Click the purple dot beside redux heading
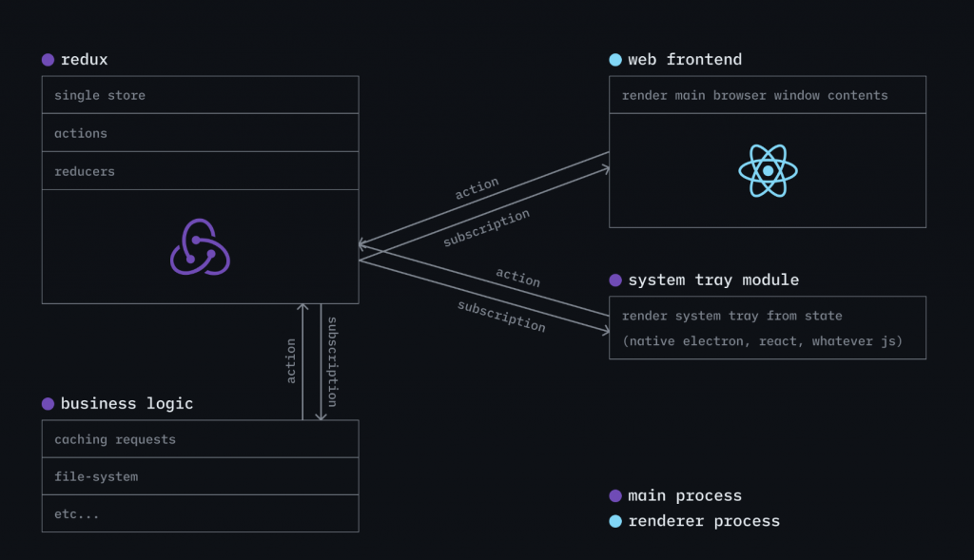Image resolution: width=974 pixels, height=560 pixels. 48,60
